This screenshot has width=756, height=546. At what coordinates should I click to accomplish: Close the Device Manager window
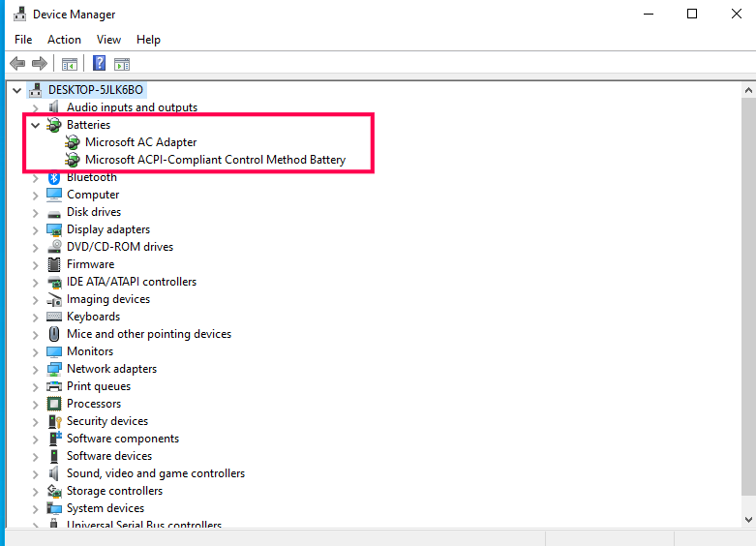click(737, 14)
